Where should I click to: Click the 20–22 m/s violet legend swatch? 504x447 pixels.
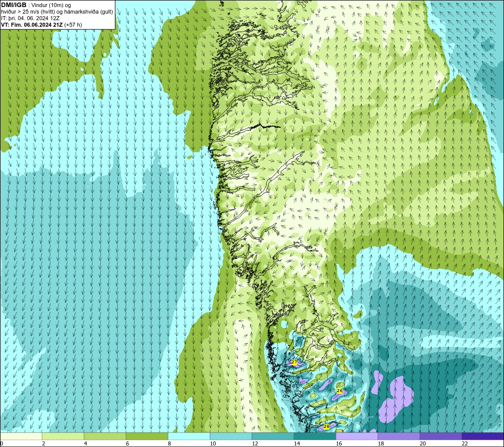440,436
